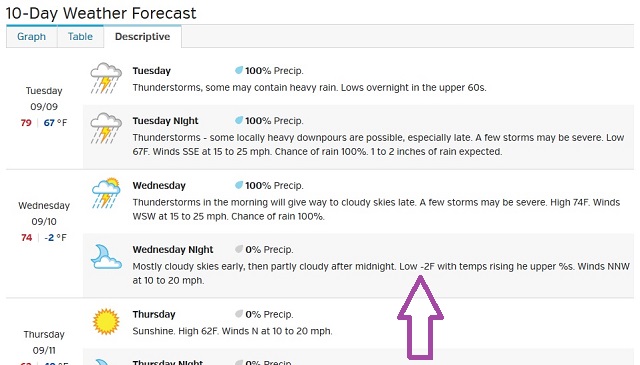Click Wednesday sun-and-storm weather icon

[106, 193]
